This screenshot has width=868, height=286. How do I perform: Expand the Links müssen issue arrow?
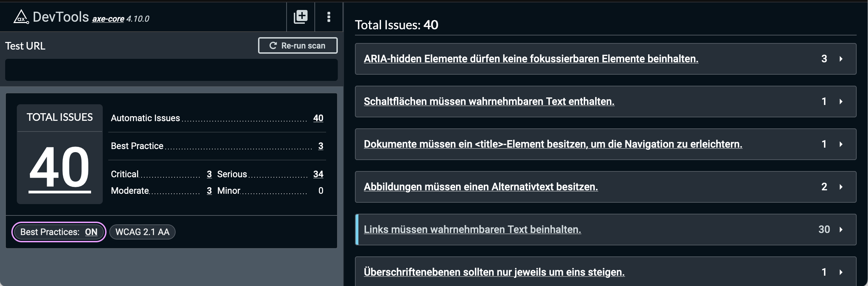(x=841, y=230)
